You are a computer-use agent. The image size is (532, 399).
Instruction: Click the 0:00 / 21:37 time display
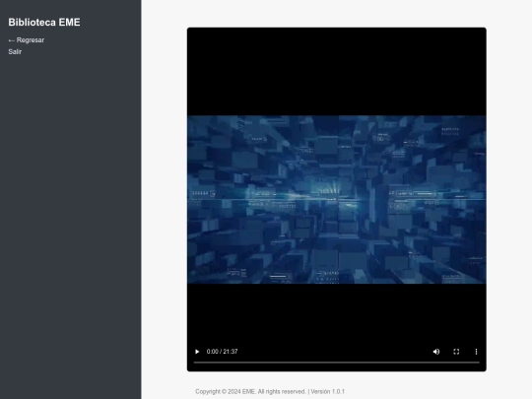[222, 352]
